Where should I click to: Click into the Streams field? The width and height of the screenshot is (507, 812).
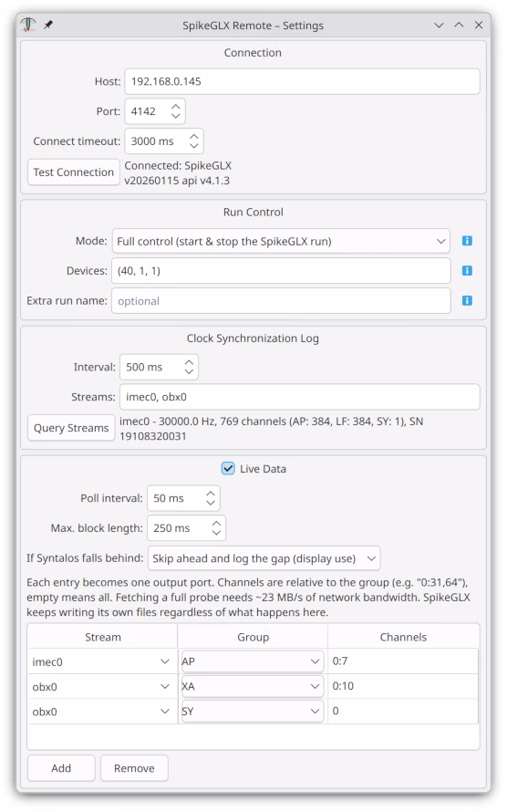point(299,397)
